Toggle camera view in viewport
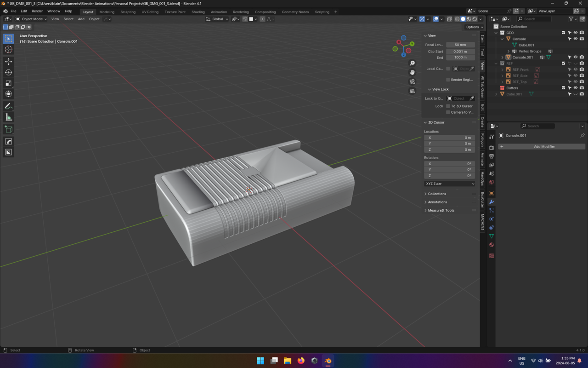Viewport: 588px width, 368px height. (412, 82)
